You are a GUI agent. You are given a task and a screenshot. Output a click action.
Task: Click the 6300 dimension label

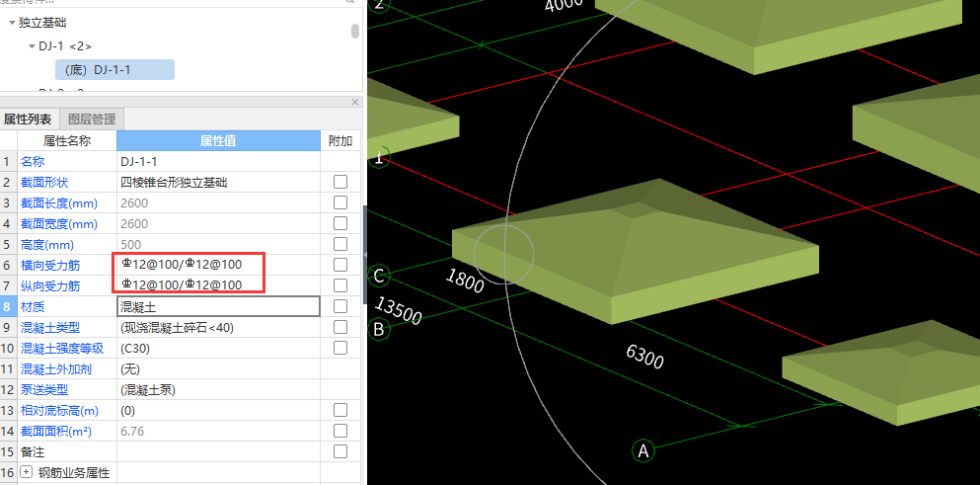(644, 356)
